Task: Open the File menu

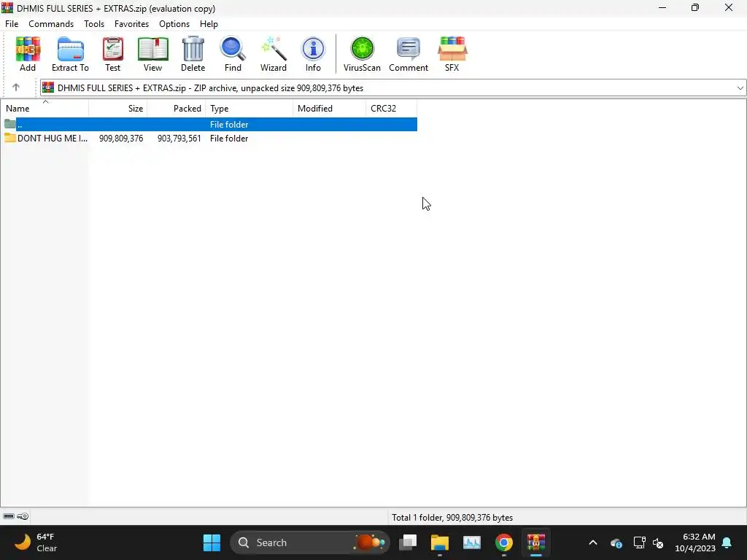Action: [12, 24]
